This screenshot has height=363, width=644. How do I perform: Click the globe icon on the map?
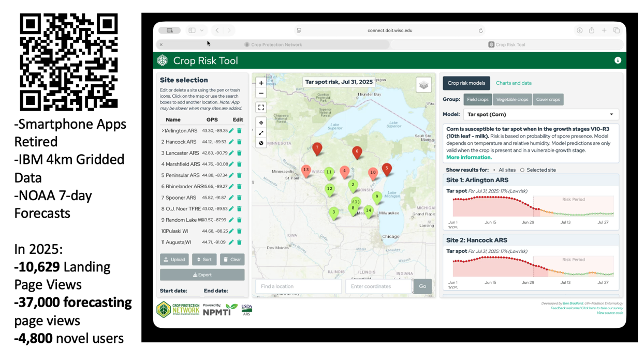261,143
